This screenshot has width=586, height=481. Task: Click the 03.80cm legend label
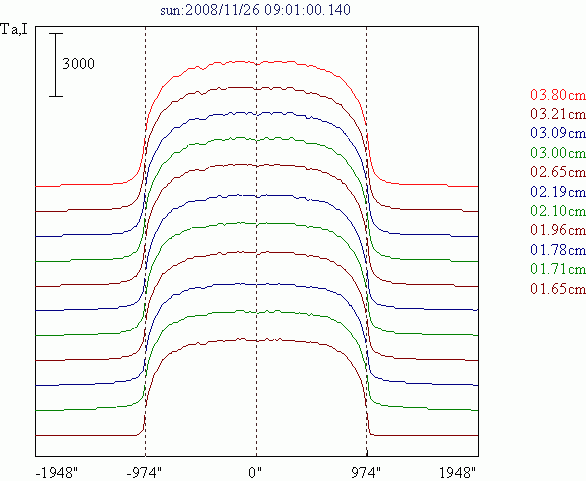coord(558,95)
